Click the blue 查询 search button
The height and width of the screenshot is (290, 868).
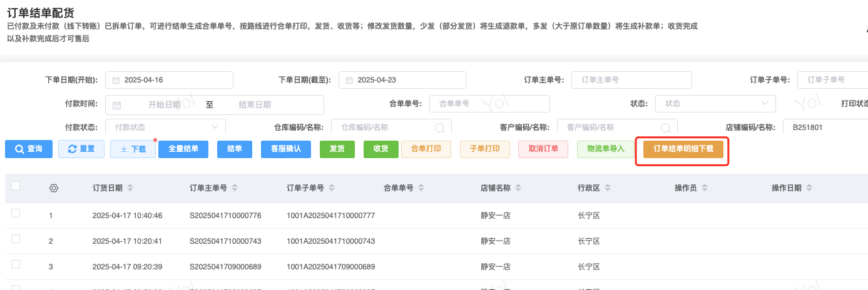[x=29, y=149]
